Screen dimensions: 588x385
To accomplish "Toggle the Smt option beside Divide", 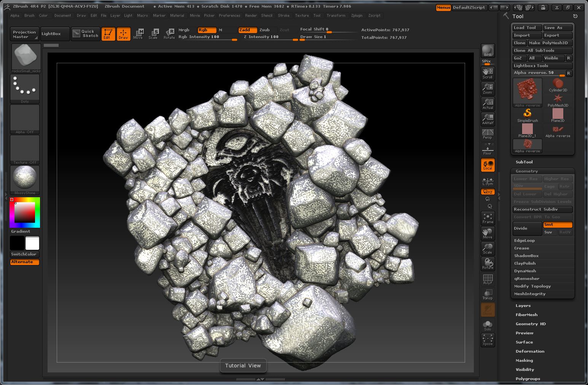I will coord(558,225).
